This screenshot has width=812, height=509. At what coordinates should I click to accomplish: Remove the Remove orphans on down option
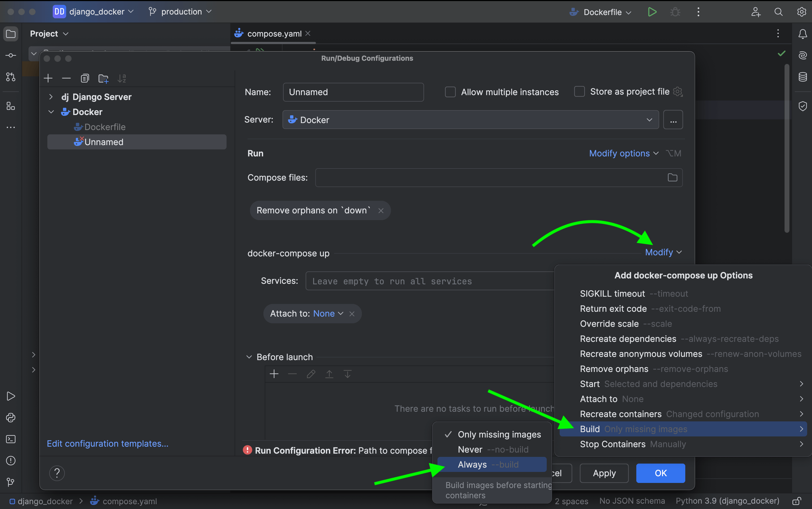(381, 210)
